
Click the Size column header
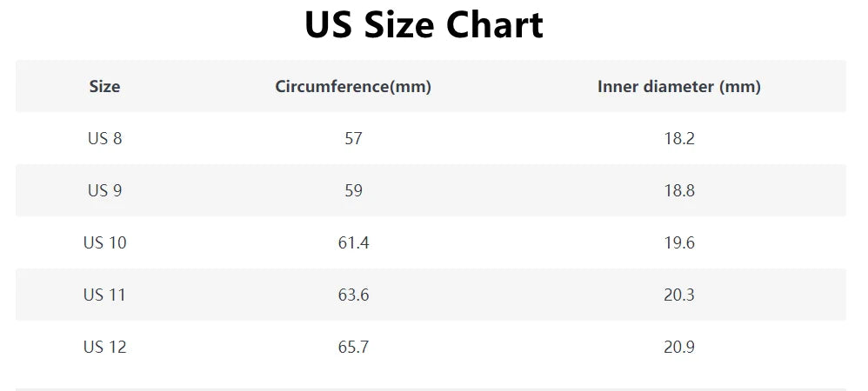(x=104, y=86)
